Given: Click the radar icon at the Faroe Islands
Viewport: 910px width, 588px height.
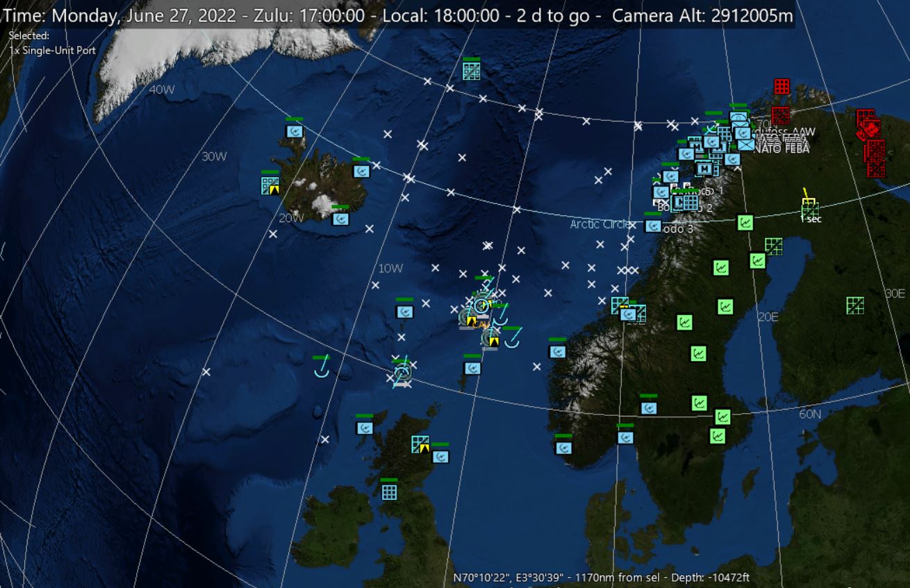Looking at the screenshot, I should point(405,312).
